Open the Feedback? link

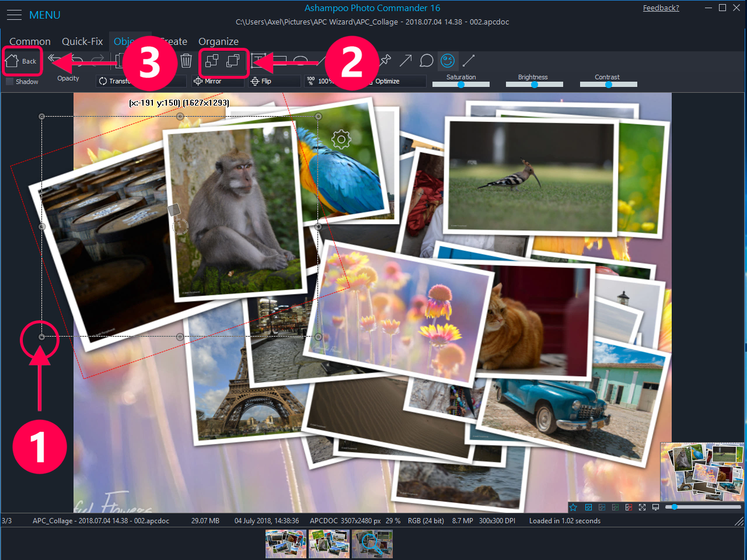point(661,8)
